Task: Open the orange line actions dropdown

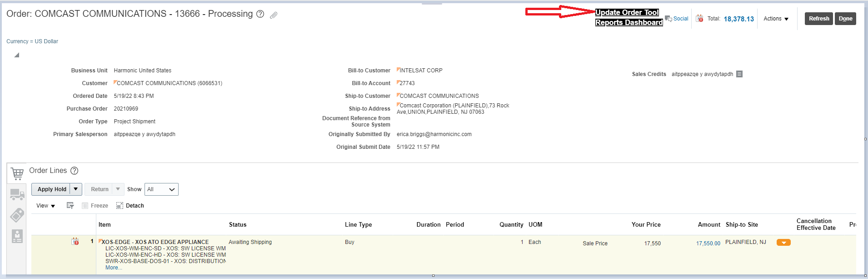Action: click(783, 243)
